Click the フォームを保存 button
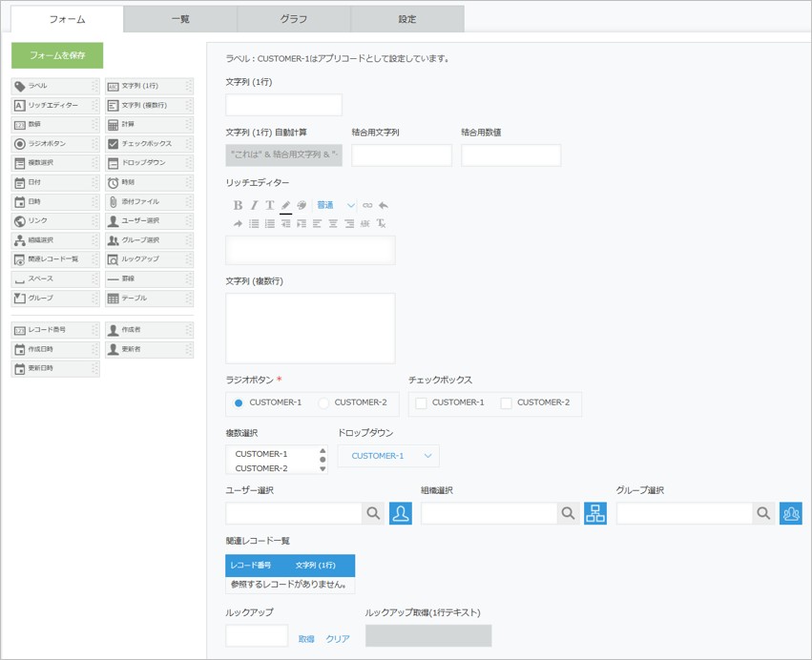812x660 pixels. click(57, 56)
